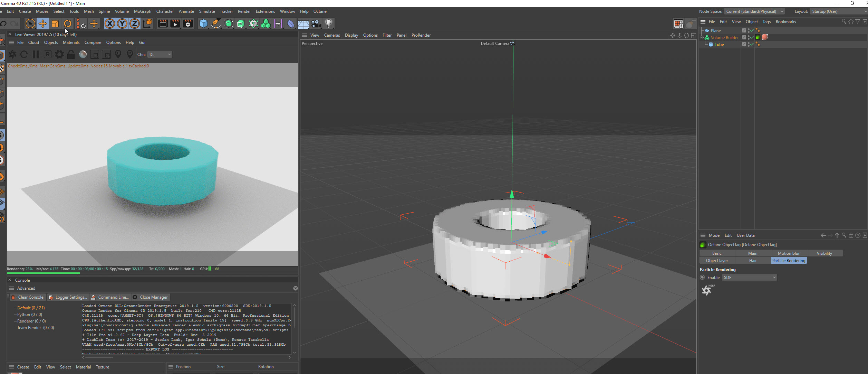This screenshot has width=868, height=374.
Task: Enable Particle Rendering radio toggle
Action: 702,277
